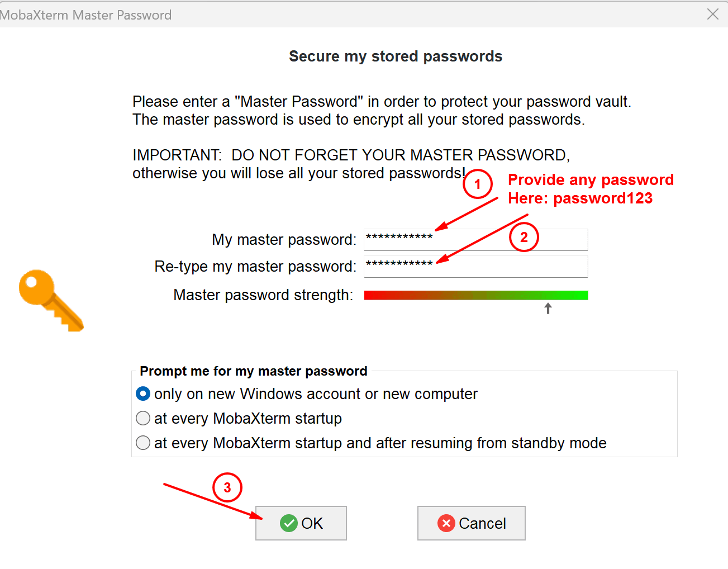Click the red circled number 3 annotation

tap(227, 487)
